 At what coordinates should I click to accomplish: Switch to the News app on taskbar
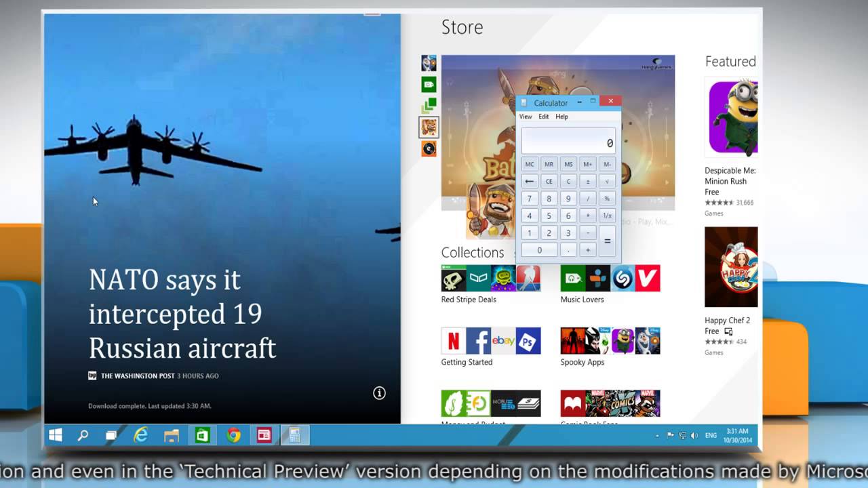[x=264, y=435]
